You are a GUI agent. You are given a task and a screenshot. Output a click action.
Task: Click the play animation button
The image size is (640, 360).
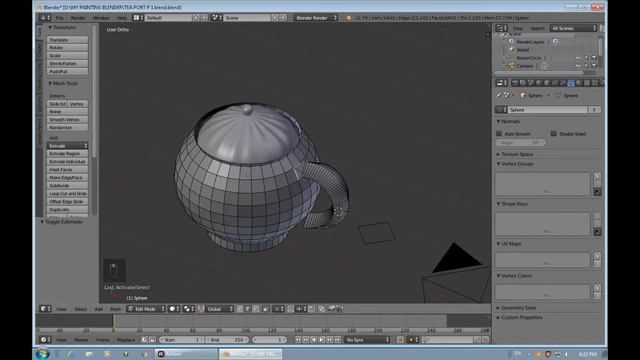[322, 340]
